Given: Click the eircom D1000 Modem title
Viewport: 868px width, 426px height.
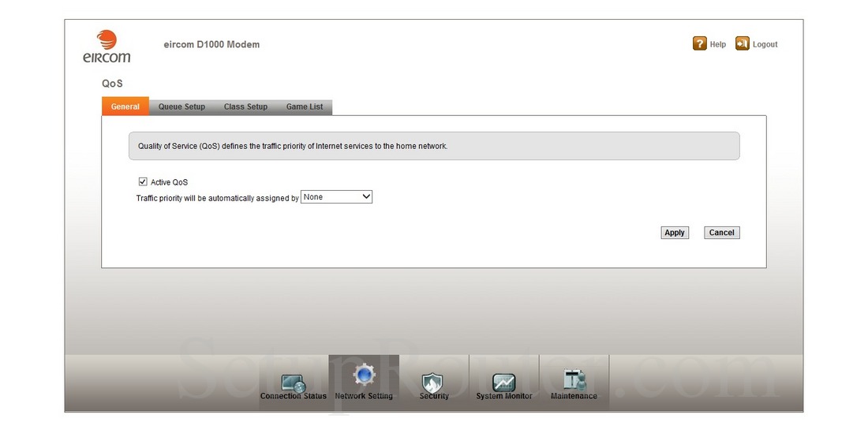Looking at the screenshot, I should pyautogui.click(x=211, y=44).
